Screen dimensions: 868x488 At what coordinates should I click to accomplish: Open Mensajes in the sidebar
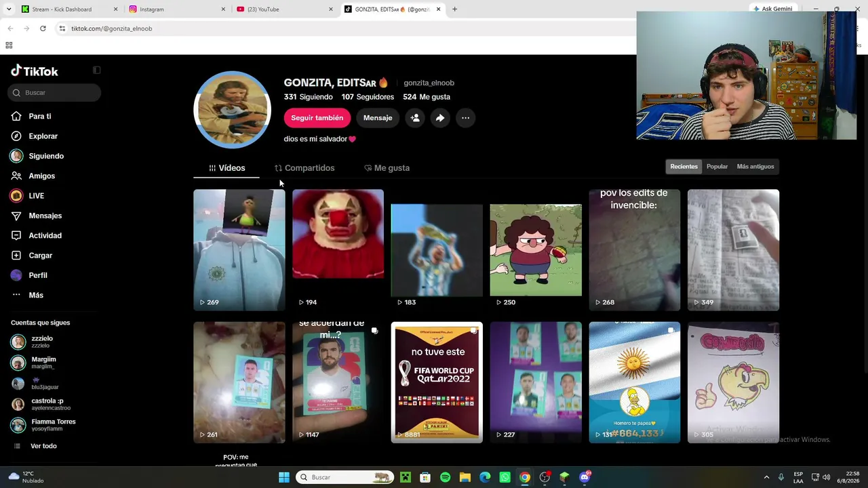[37, 216]
